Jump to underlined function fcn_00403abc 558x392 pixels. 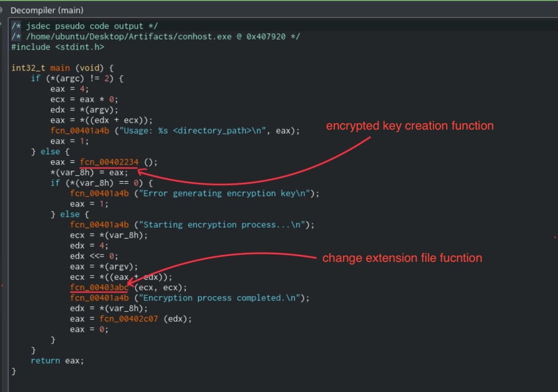(x=99, y=288)
